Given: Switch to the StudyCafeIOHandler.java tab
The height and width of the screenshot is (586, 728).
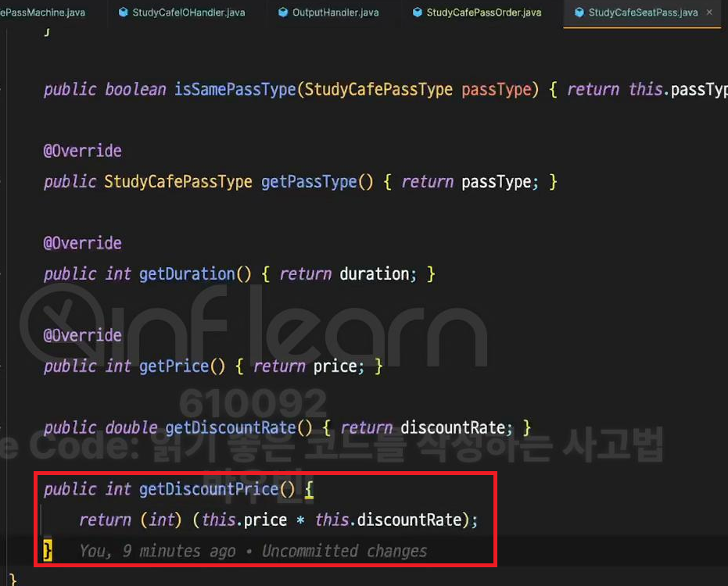Looking at the screenshot, I should [x=181, y=13].
